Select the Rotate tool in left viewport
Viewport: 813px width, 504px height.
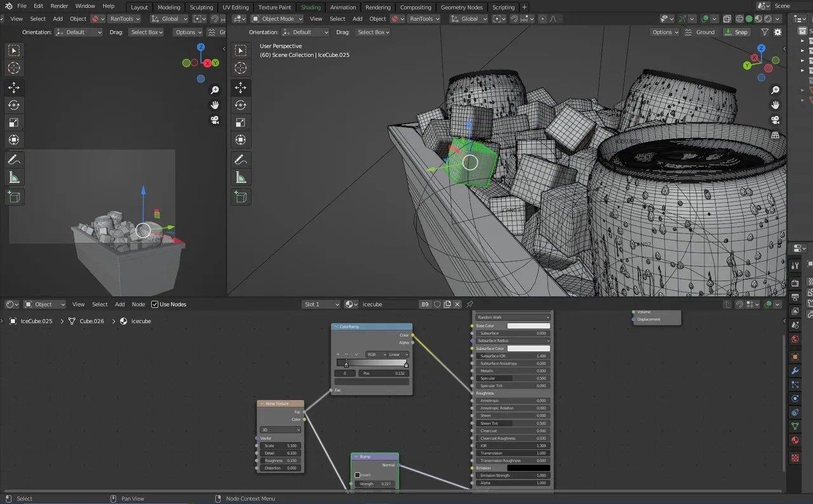coord(14,105)
